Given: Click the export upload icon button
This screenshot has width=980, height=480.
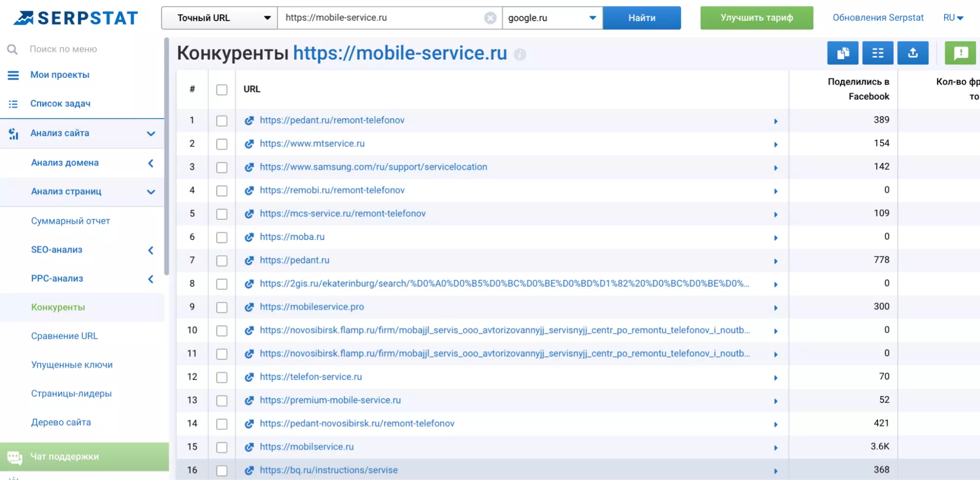Looking at the screenshot, I should (913, 53).
